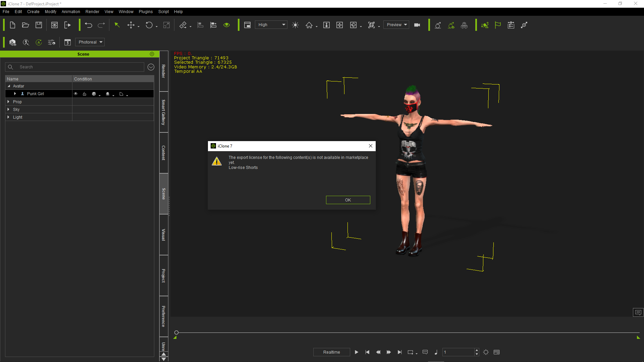644x362 pixels.
Task: Click the timeline end marker triangle
Action: [638, 338]
